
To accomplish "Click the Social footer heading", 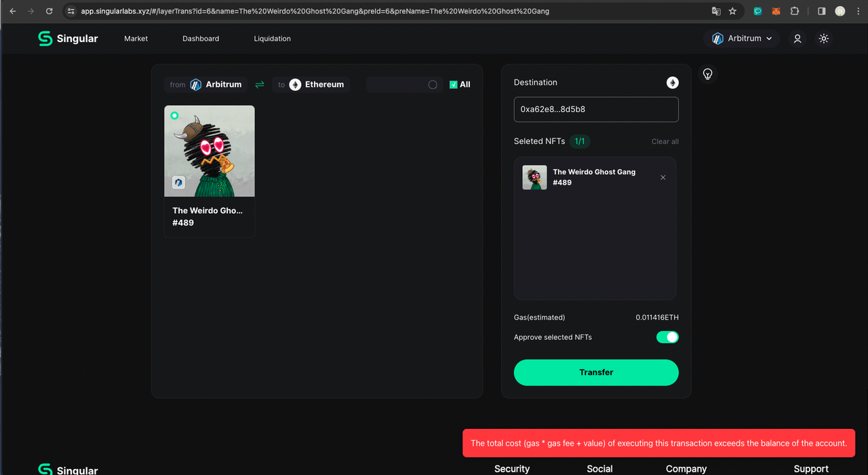I will pos(599,469).
